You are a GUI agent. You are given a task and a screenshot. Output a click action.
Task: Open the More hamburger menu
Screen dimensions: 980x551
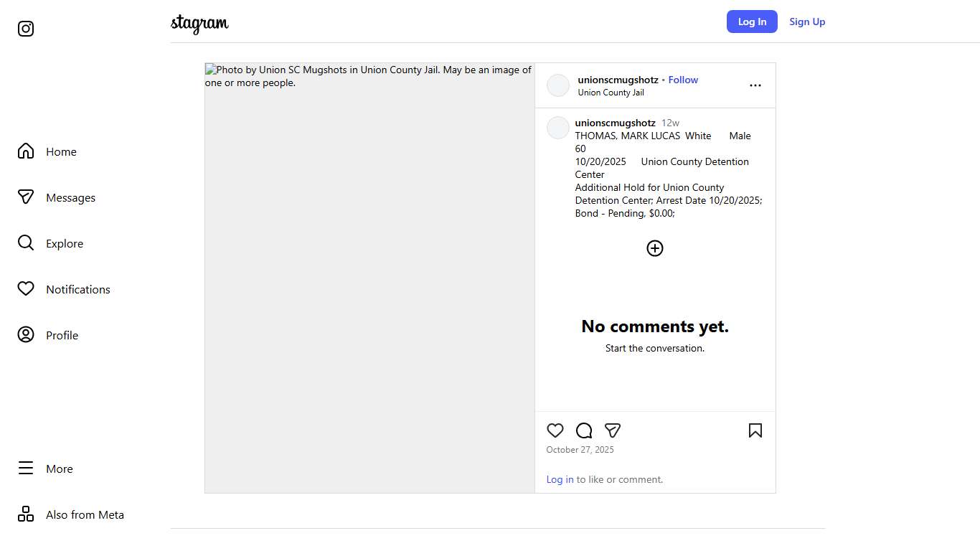tap(26, 468)
